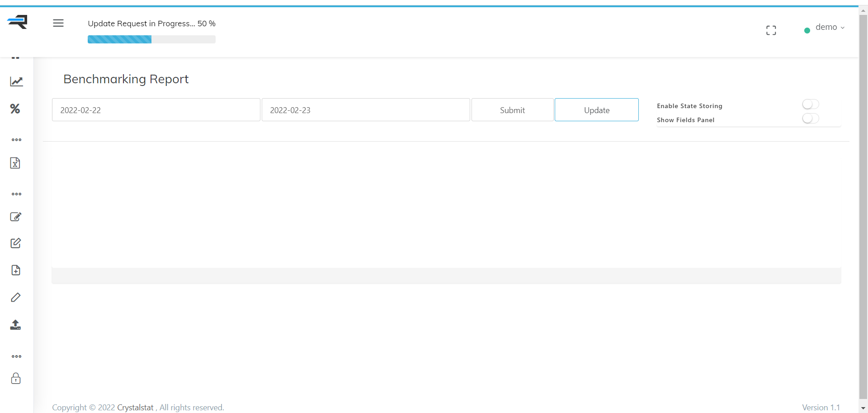Click the vertical scrollbar down arrow

click(863, 408)
